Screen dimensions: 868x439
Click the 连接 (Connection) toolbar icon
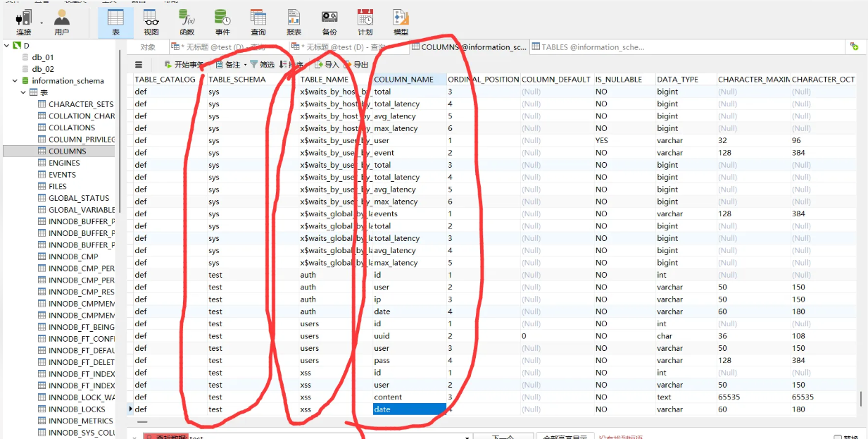coord(23,21)
